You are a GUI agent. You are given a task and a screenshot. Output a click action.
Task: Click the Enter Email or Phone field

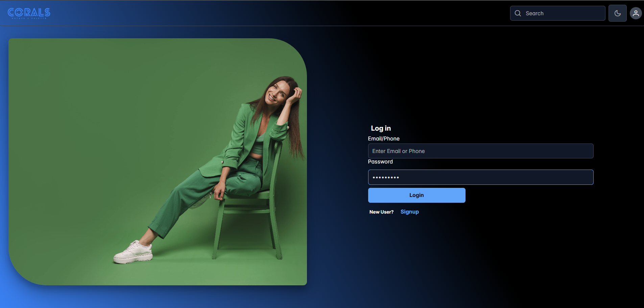(x=480, y=151)
